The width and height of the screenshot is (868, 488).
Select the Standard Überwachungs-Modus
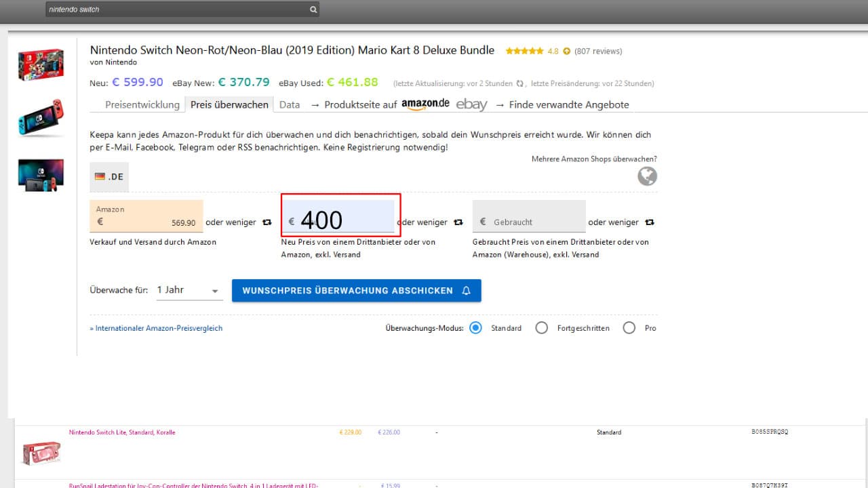click(x=476, y=328)
